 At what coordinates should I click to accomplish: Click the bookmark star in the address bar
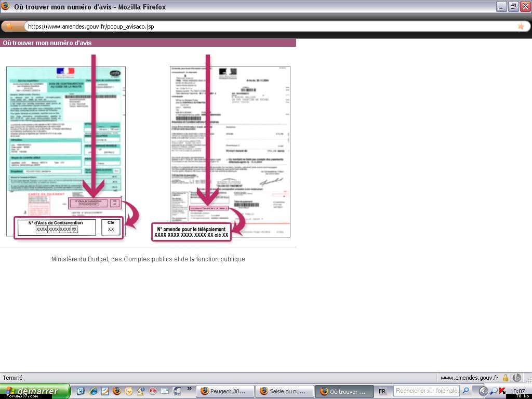[x=521, y=26]
